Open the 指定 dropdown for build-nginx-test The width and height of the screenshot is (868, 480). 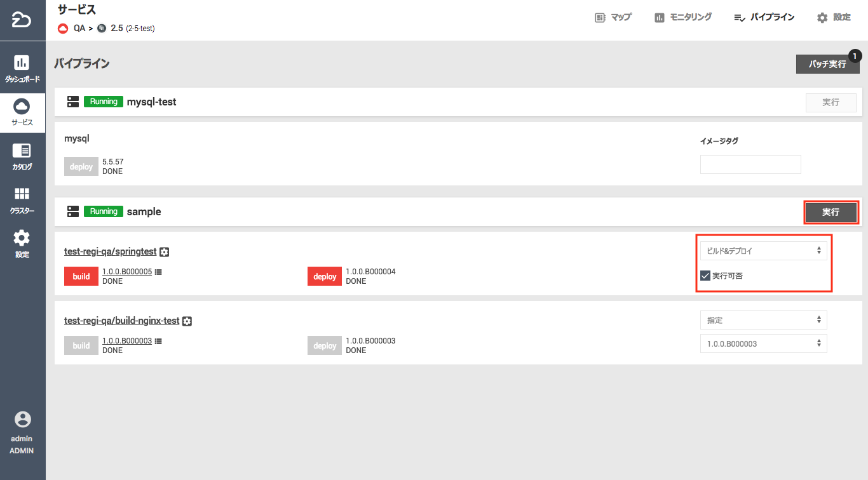click(x=763, y=320)
